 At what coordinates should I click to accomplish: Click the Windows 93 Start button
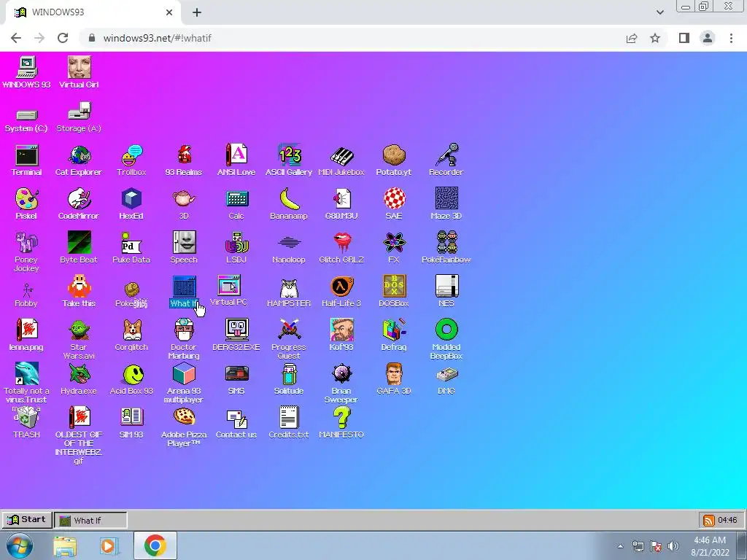27,519
